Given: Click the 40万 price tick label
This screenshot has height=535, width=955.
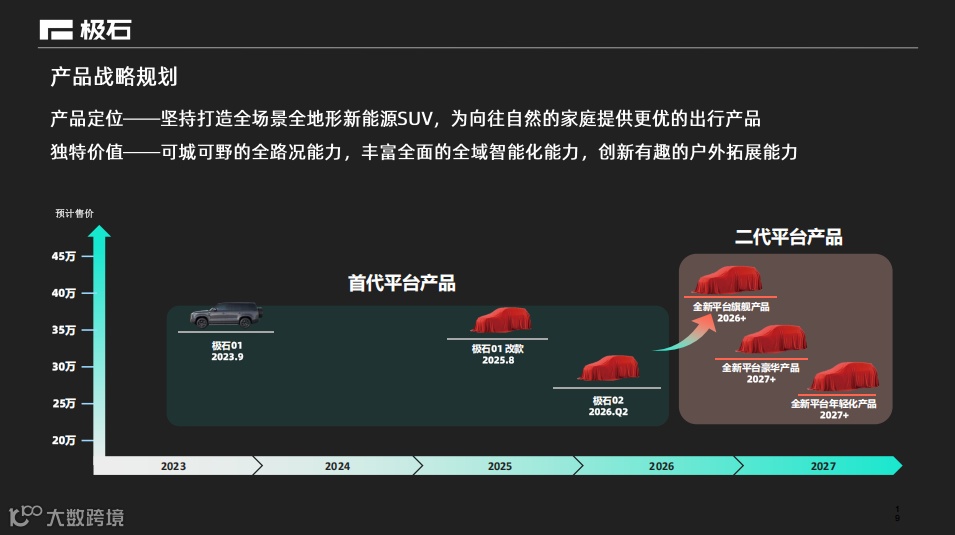Looking at the screenshot, I should [64, 293].
